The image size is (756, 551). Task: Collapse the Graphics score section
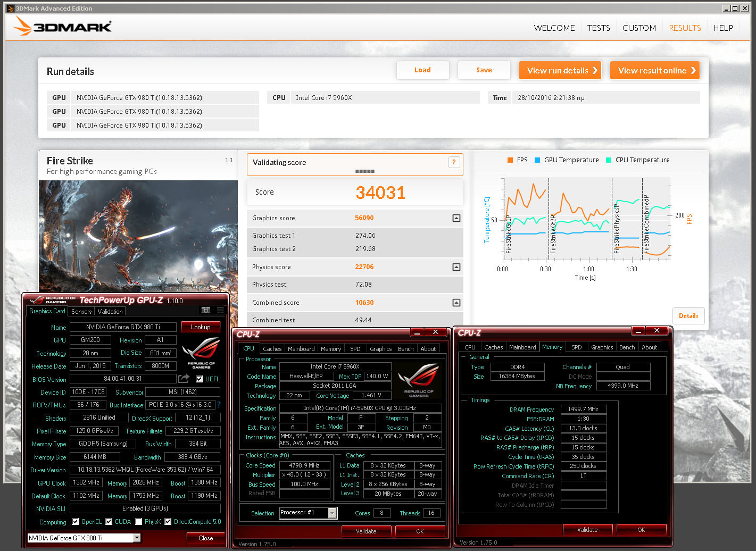pos(456,218)
